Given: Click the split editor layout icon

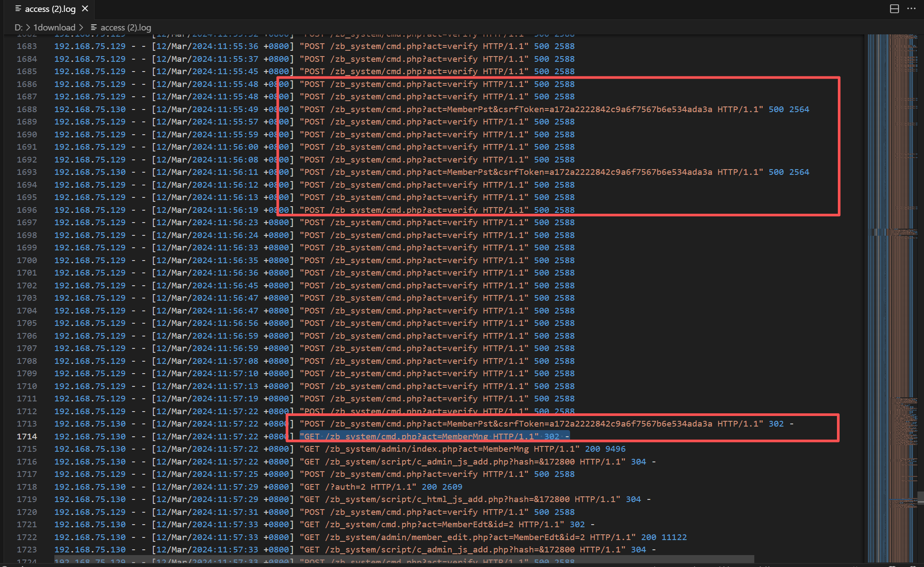Looking at the screenshot, I should pos(894,9).
